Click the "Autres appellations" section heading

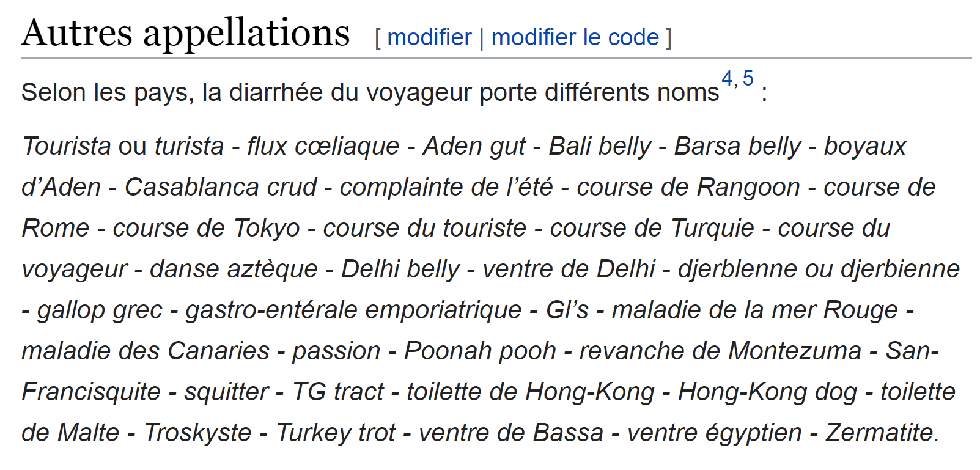click(x=186, y=32)
